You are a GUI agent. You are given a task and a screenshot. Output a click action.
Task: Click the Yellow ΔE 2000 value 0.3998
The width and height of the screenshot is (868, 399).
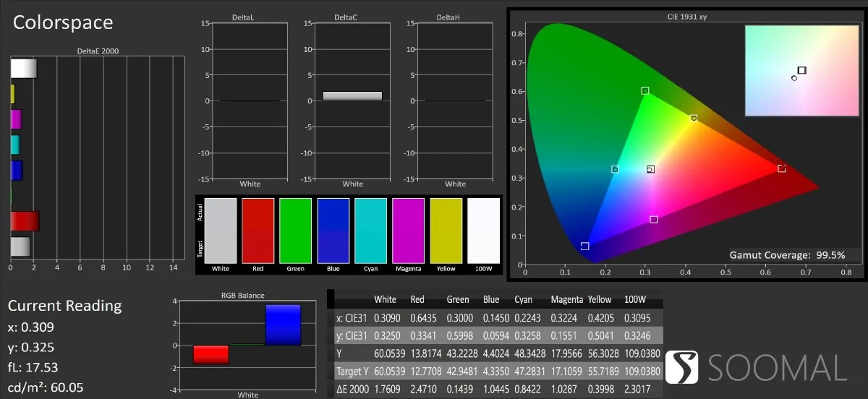point(600,390)
